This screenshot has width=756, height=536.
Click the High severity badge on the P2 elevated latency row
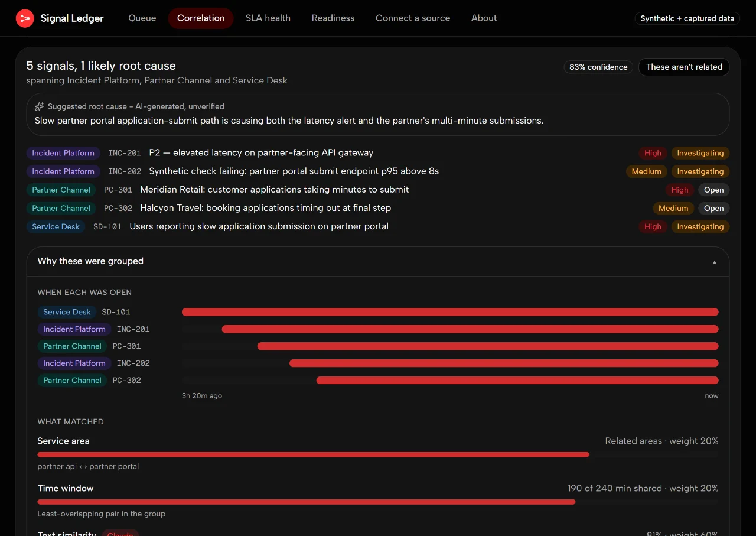pyautogui.click(x=653, y=153)
